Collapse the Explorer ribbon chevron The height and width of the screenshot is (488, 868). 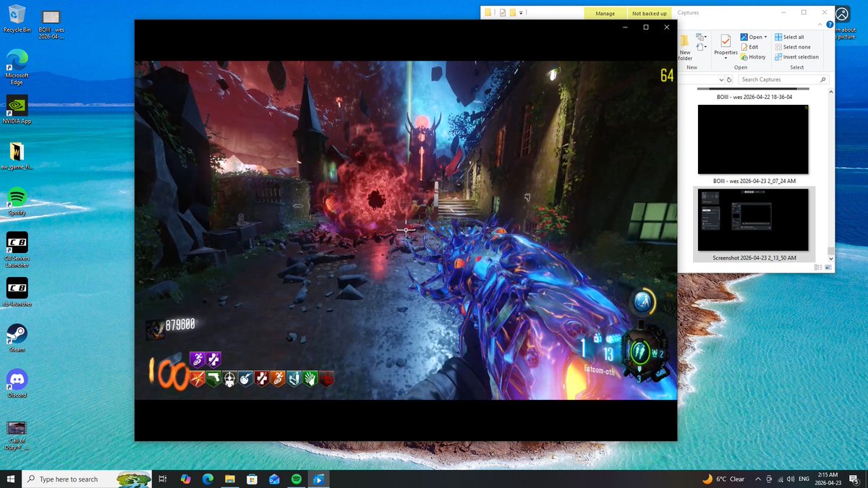coord(820,25)
